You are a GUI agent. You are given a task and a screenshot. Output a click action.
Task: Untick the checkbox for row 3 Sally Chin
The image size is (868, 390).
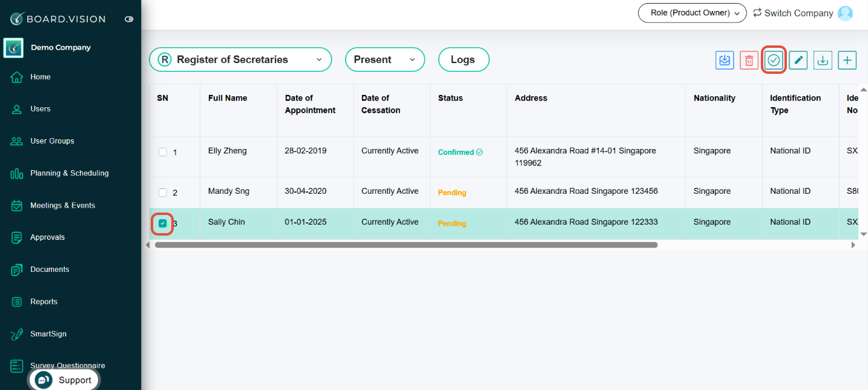pyautogui.click(x=162, y=223)
